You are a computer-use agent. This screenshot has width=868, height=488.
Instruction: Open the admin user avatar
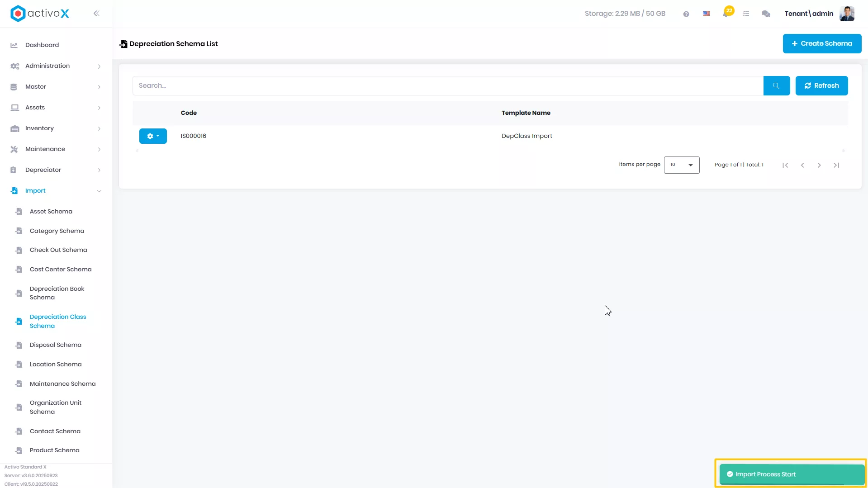847,14
